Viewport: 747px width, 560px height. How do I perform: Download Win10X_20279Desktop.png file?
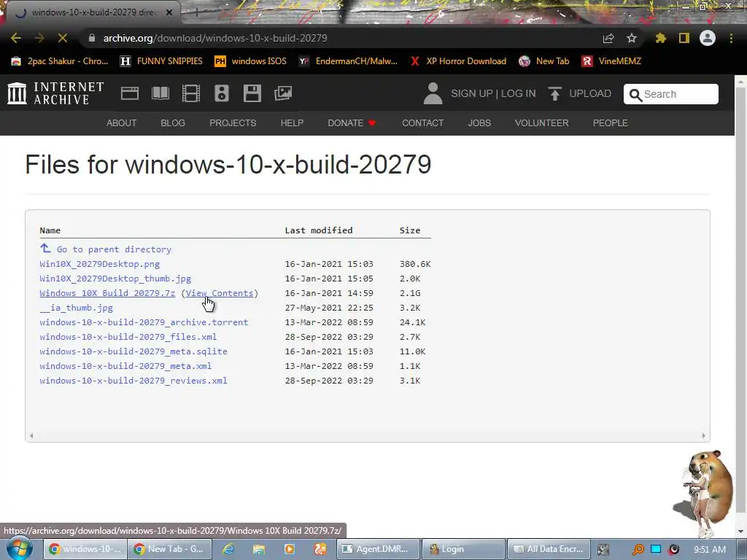pos(99,264)
